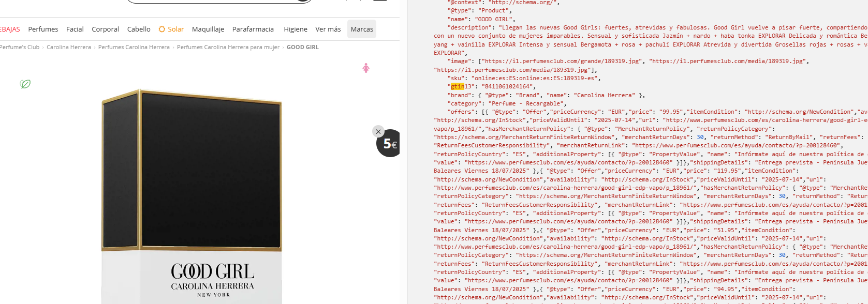Click the green leaf eco icon

click(25, 84)
